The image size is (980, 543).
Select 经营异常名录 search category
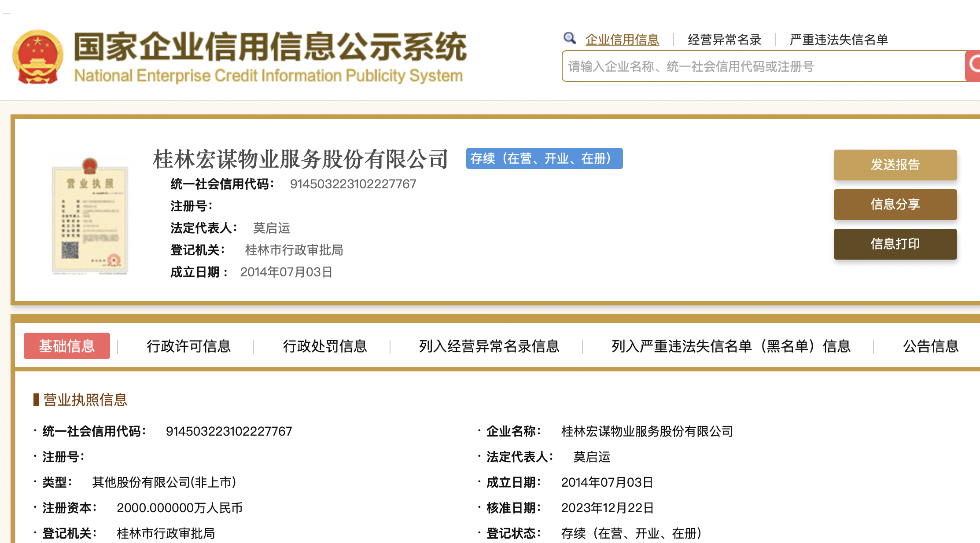[724, 40]
